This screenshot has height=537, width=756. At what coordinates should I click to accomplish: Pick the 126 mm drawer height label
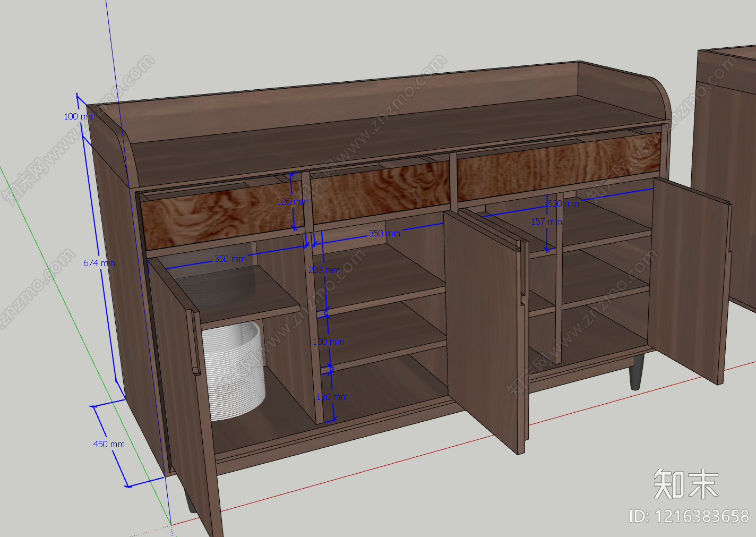point(292,202)
